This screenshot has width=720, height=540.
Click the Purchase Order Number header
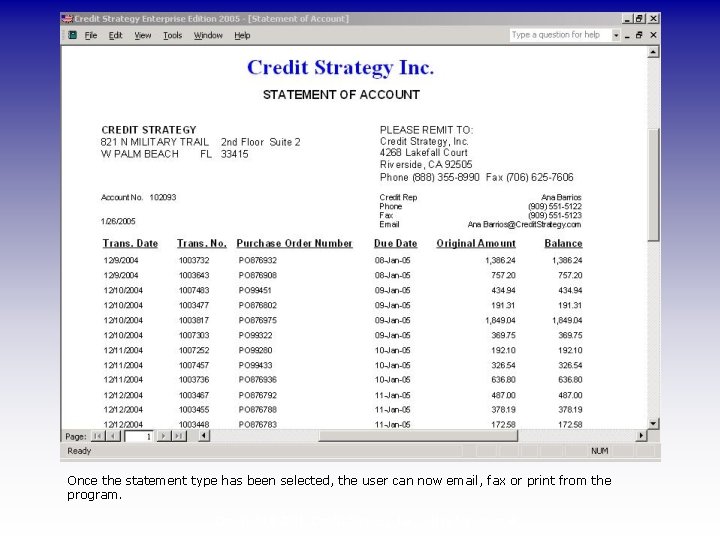tap(294, 243)
